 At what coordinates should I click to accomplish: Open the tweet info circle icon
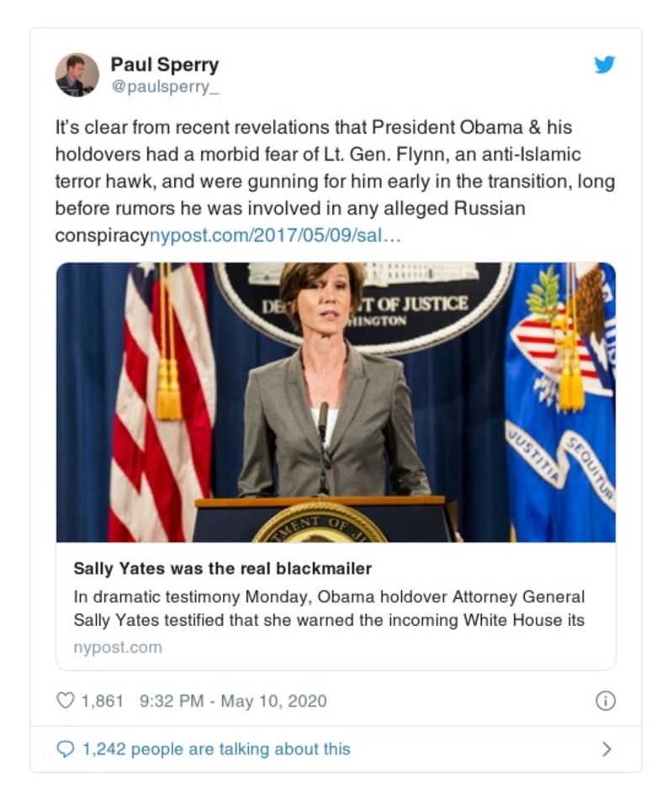click(605, 700)
